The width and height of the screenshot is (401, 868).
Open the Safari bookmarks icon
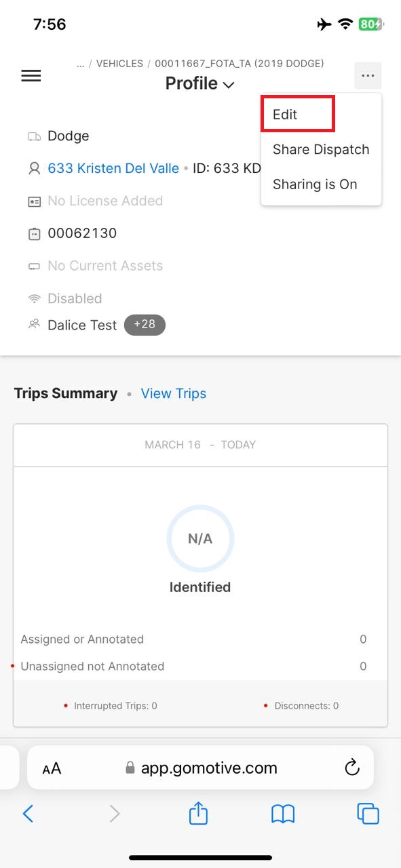[x=283, y=813]
